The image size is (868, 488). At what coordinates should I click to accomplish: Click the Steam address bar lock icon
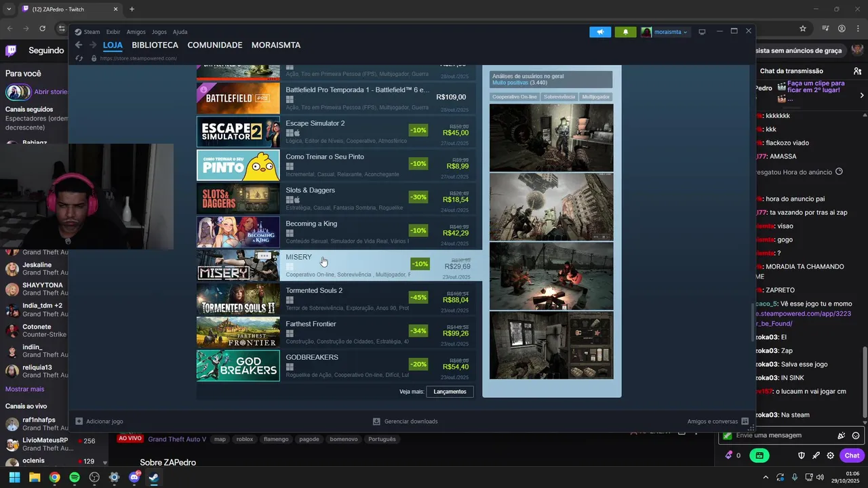pos(94,58)
